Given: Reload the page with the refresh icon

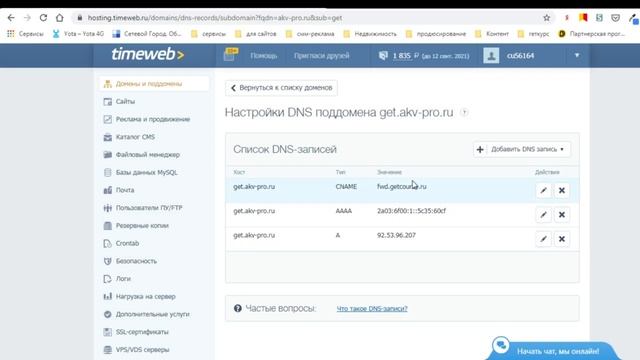Looking at the screenshot, I should pyautogui.click(x=43, y=18).
